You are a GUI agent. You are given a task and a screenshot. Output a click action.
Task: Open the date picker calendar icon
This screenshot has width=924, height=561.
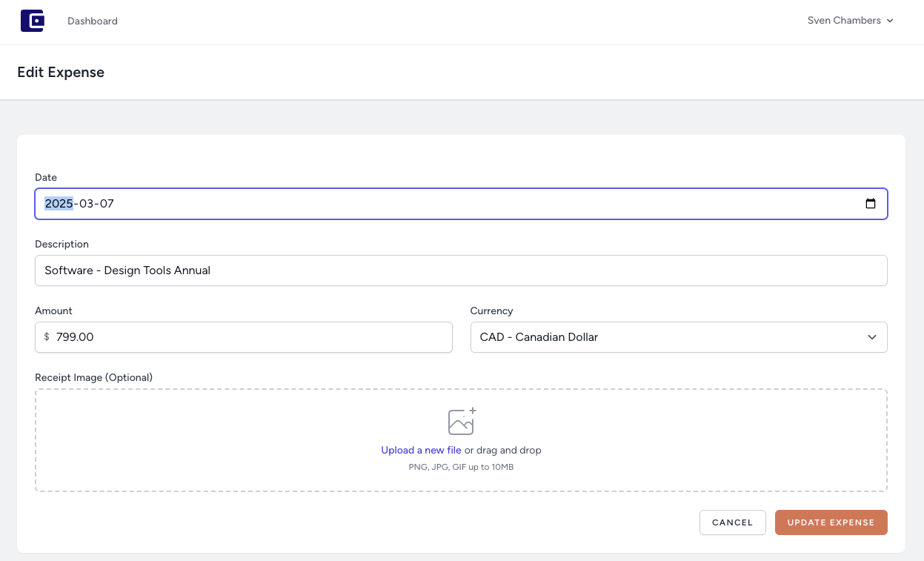[870, 203]
